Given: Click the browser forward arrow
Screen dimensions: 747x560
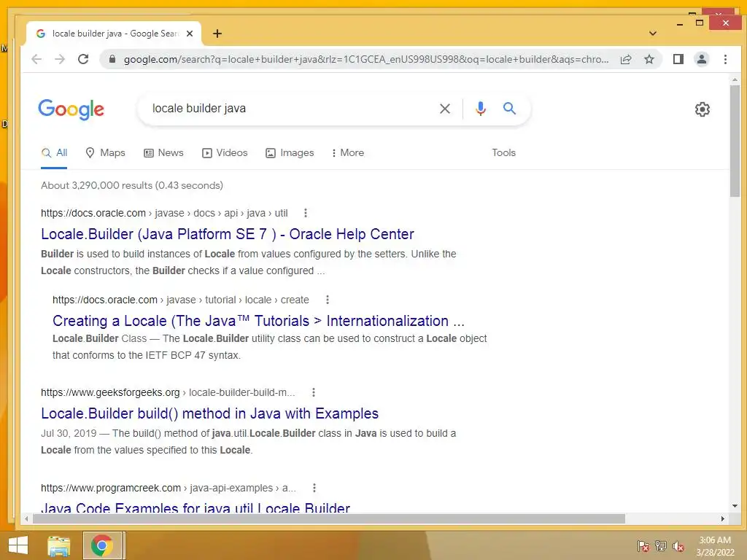Looking at the screenshot, I should tap(60, 59).
